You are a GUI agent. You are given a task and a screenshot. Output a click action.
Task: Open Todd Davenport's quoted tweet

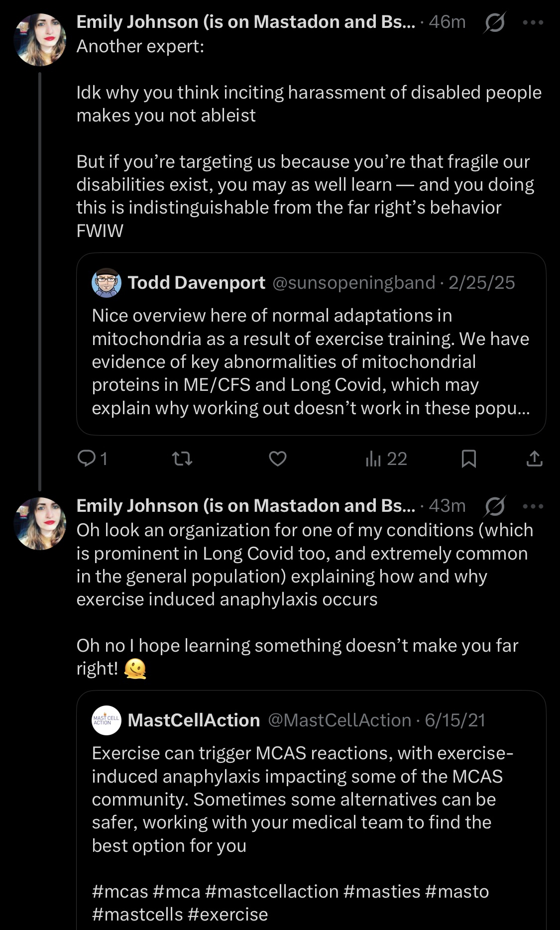(311, 361)
